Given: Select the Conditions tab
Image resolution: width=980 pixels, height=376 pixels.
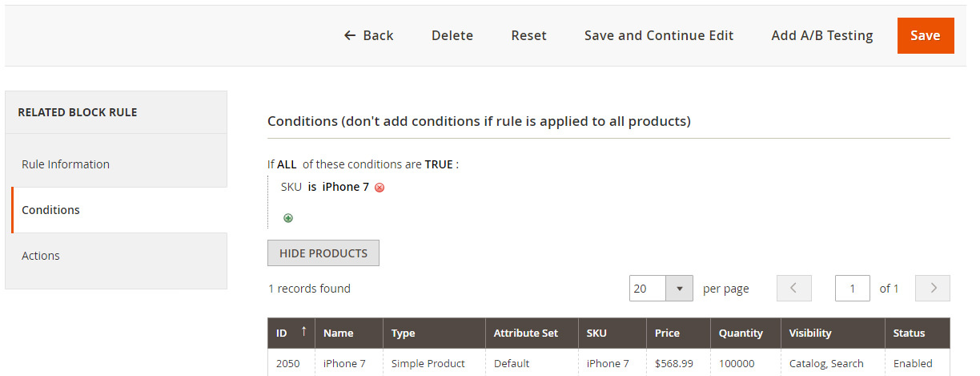Looking at the screenshot, I should coord(119,210).
